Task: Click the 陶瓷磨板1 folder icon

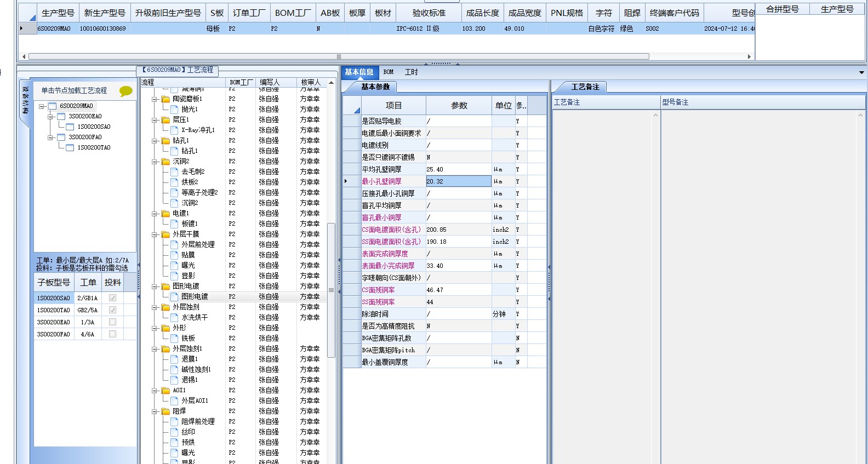Action: pyautogui.click(x=165, y=99)
